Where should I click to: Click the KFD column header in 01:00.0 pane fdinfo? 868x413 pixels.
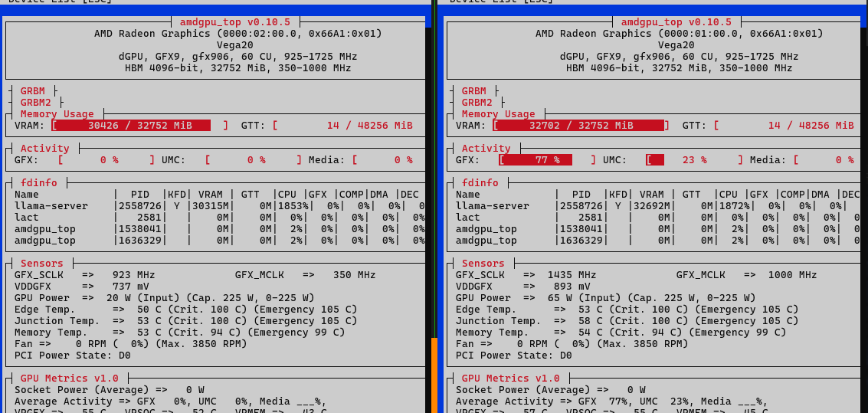pos(618,195)
